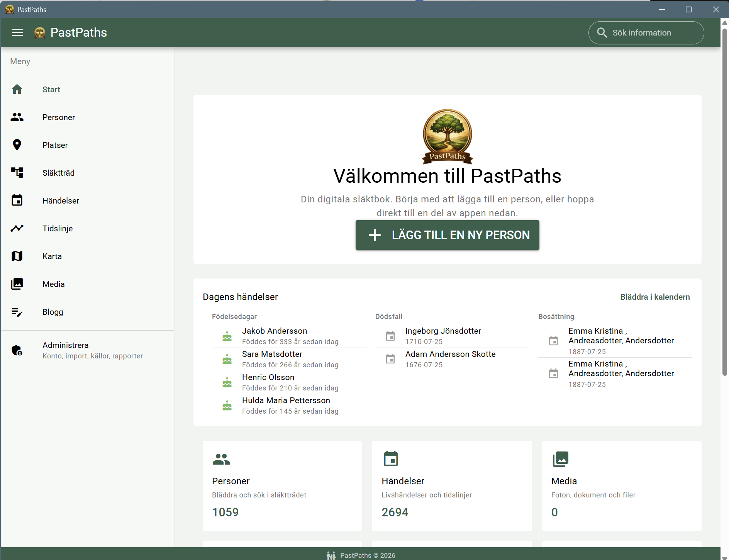Click the vertical page scrollbar thumb
Screen dimensions: 729x560
(725, 202)
